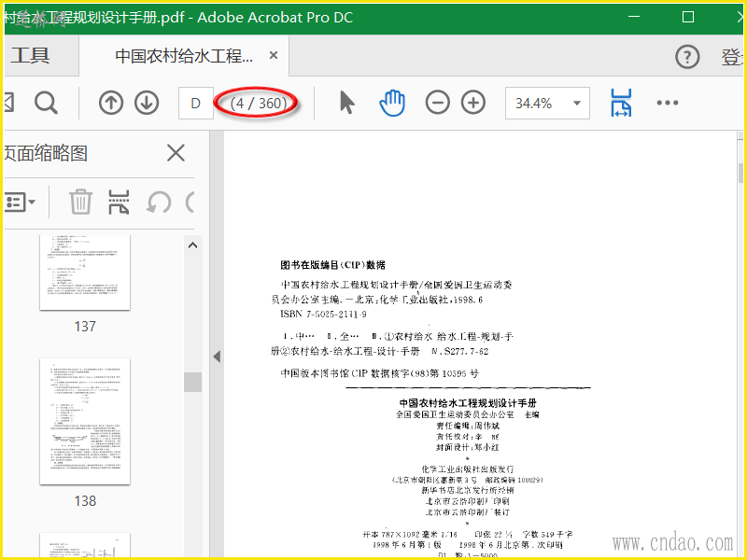The height and width of the screenshot is (560, 747).
Task: Select the Hand pan tool
Action: coord(392,103)
